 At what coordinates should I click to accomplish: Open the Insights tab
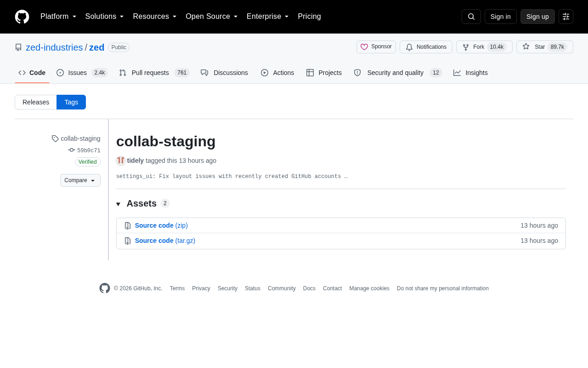pyautogui.click(x=470, y=73)
